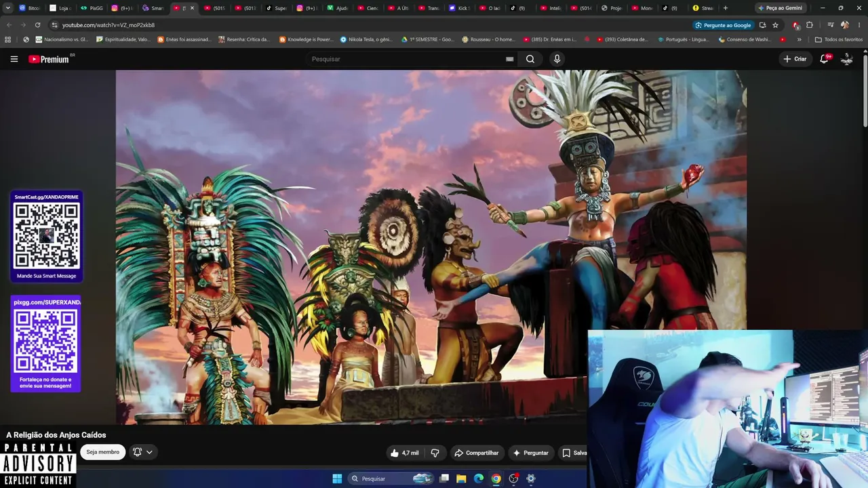Image resolution: width=868 pixels, height=488 pixels.
Task: Save the video with the Salvar button
Action: click(574, 453)
